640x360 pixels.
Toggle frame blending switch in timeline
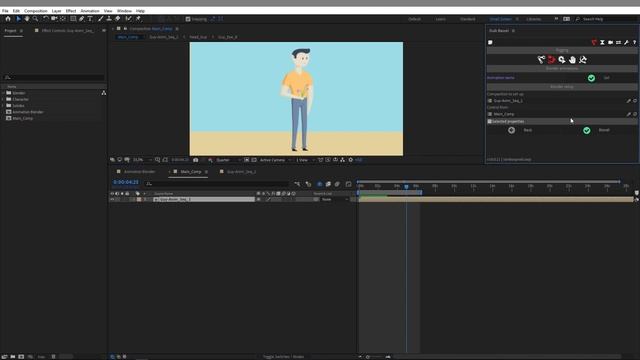tap(328, 184)
